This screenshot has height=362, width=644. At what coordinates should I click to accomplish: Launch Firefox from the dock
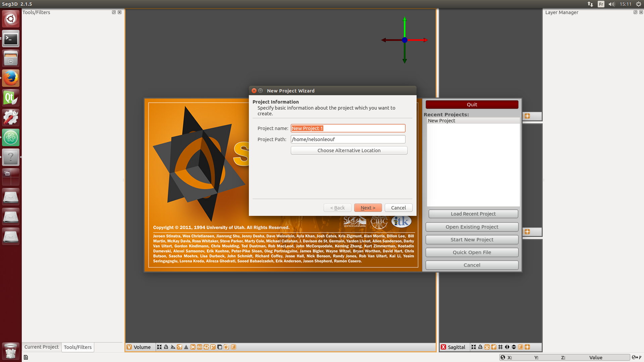[11, 78]
